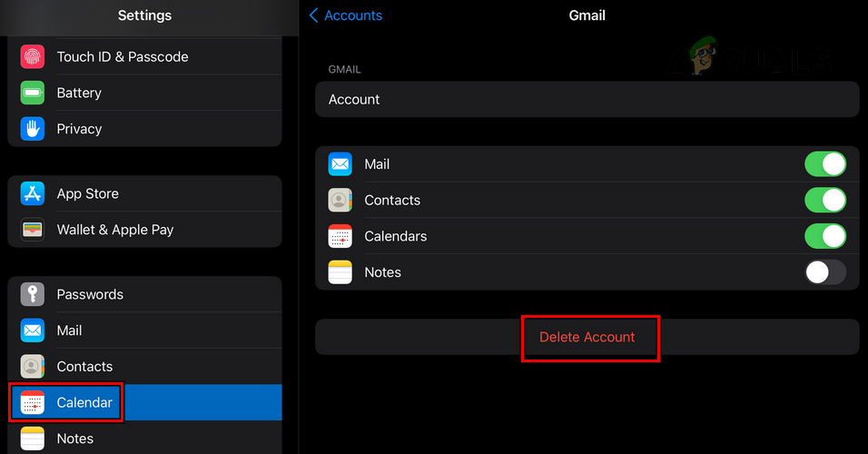This screenshot has width=868, height=454.
Task: Open Wallet & Apple Pay settings
Action: pos(144,229)
